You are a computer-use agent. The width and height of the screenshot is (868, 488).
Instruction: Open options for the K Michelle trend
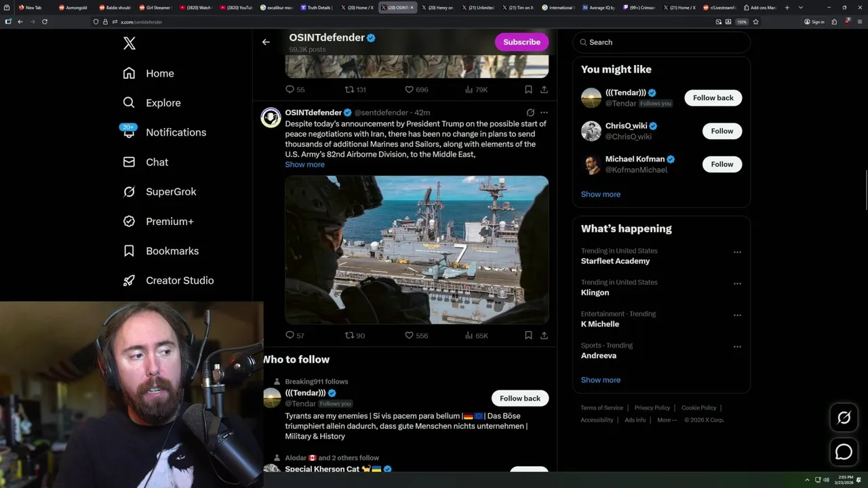click(737, 315)
